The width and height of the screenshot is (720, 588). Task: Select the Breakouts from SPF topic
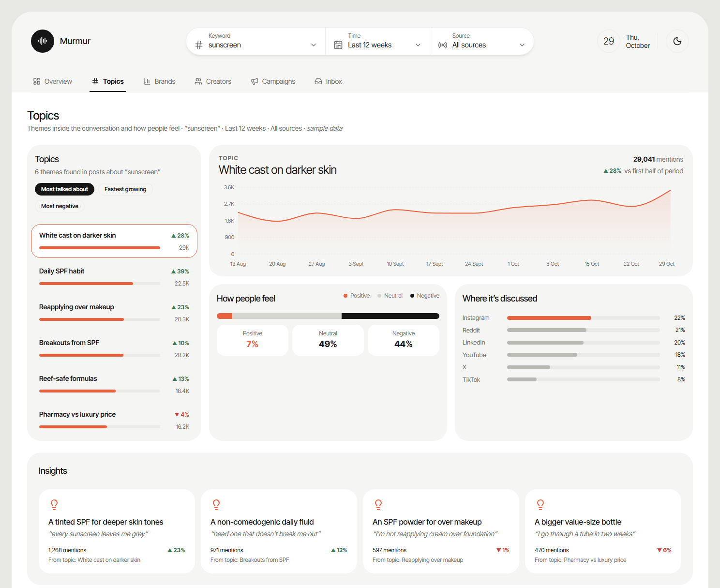tap(114, 348)
